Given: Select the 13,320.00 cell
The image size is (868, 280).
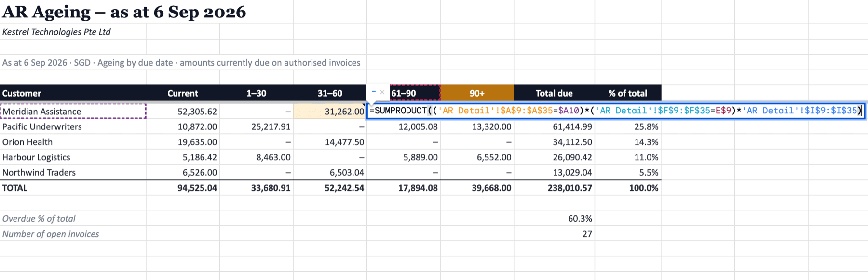Looking at the screenshot, I should [x=477, y=126].
